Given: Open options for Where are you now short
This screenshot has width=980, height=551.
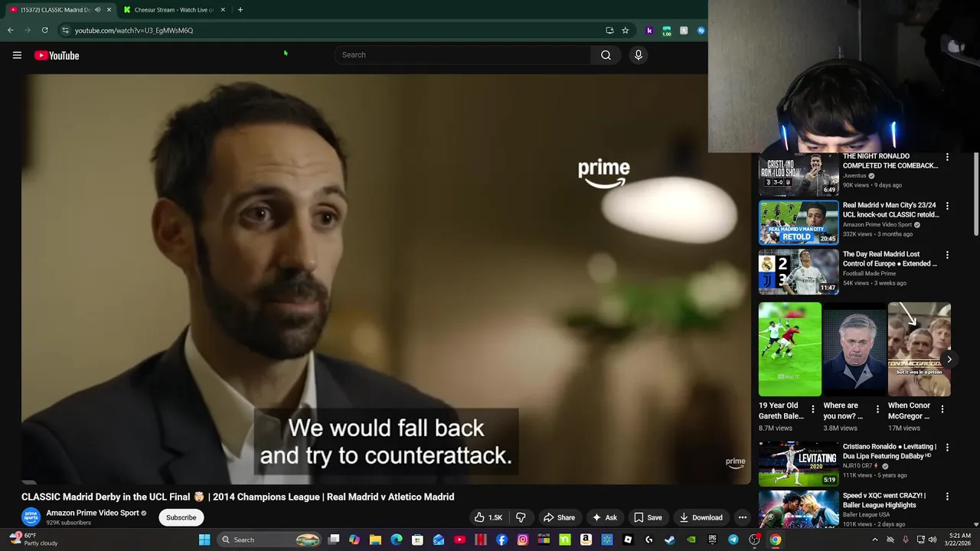Looking at the screenshot, I should [x=877, y=409].
